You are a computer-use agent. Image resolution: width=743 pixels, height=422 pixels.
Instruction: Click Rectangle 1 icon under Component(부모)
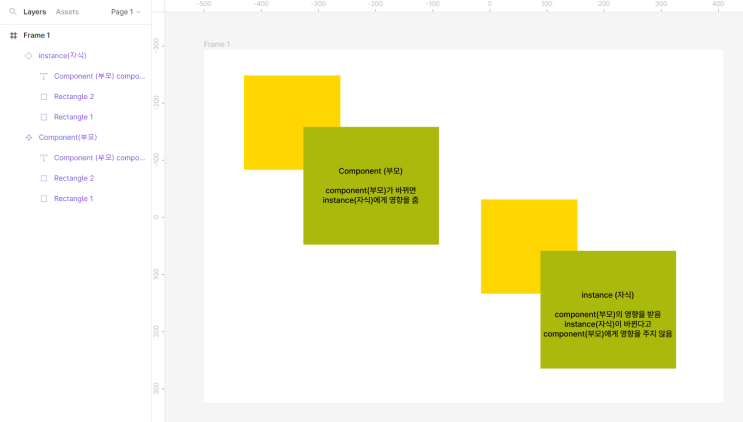[x=44, y=198]
